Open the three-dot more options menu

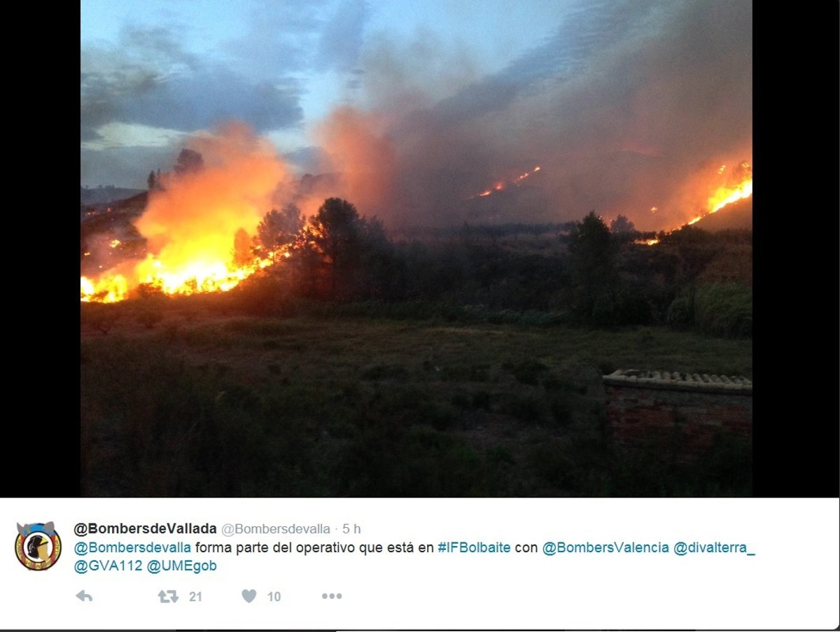pyautogui.click(x=332, y=596)
